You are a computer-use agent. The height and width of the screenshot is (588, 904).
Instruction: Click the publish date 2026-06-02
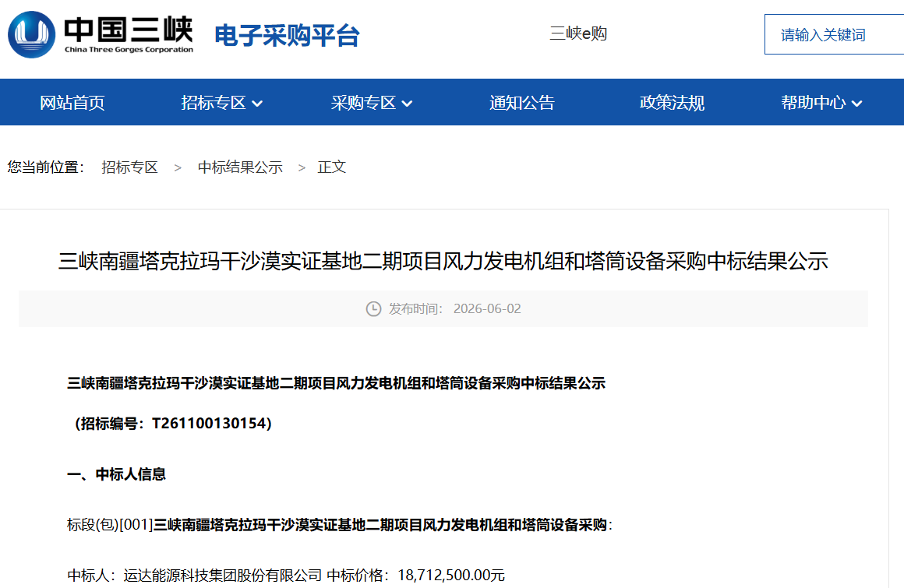[x=487, y=308]
